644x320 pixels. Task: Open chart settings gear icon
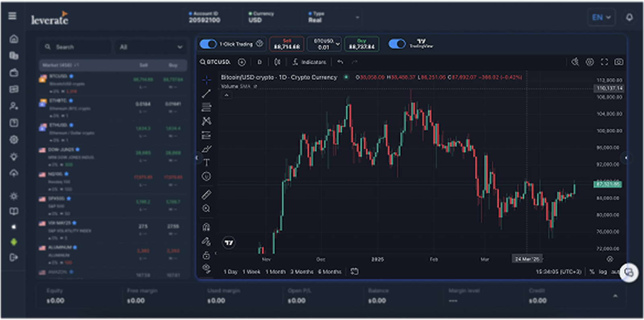590,62
